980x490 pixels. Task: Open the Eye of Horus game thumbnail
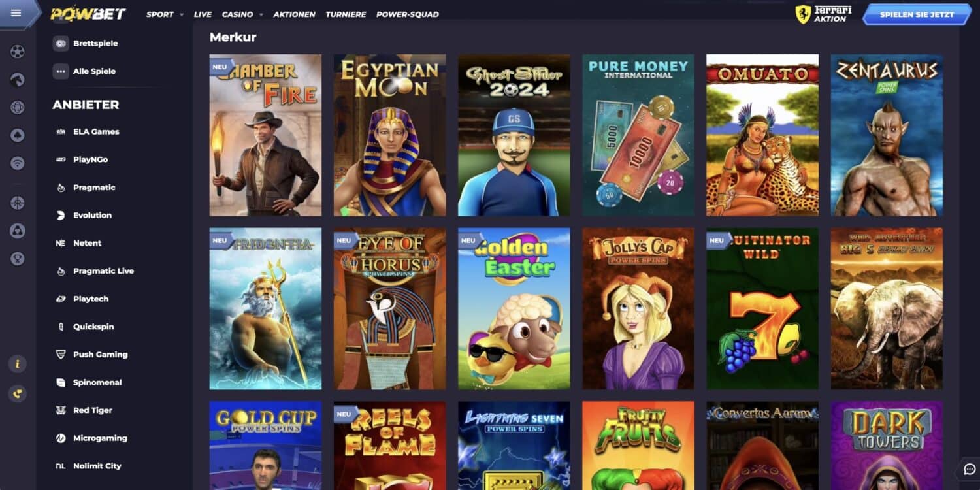[389, 308]
